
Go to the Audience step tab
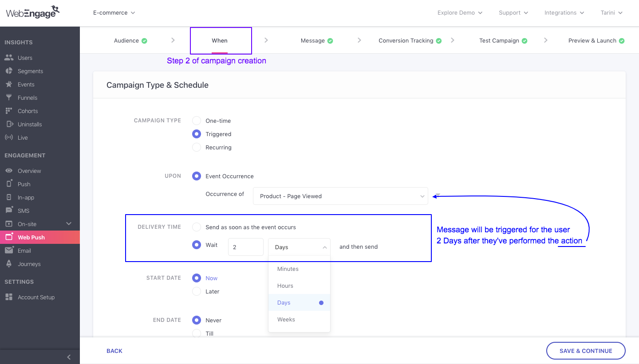click(126, 41)
